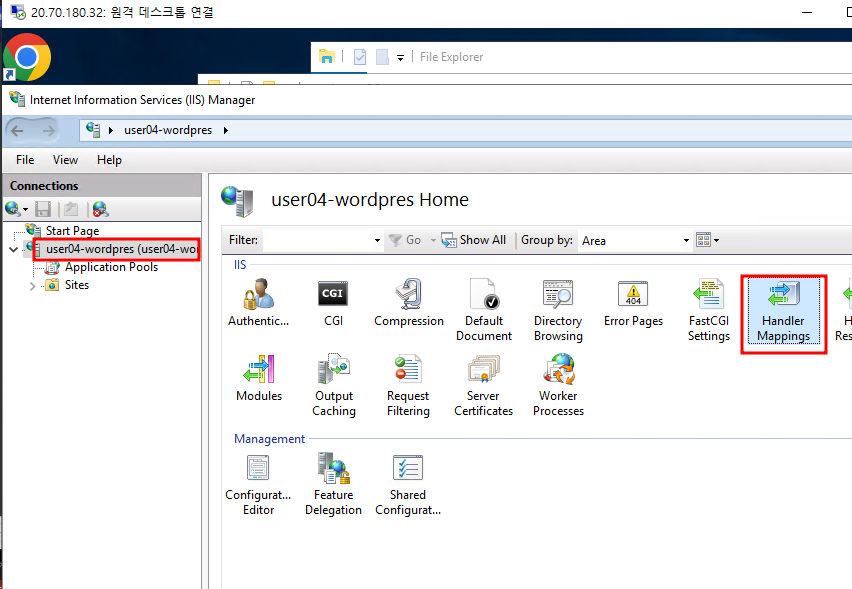Image resolution: width=852 pixels, height=589 pixels.
Task: Open the View menu
Action: (65, 160)
